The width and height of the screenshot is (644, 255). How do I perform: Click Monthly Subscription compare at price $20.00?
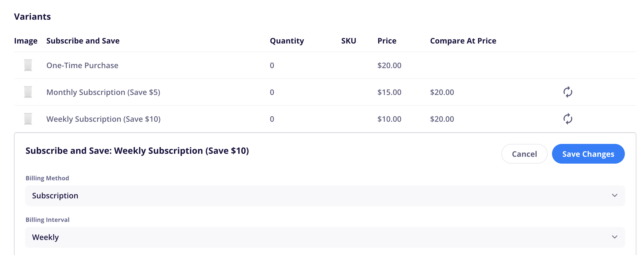pyautogui.click(x=442, y=92)
